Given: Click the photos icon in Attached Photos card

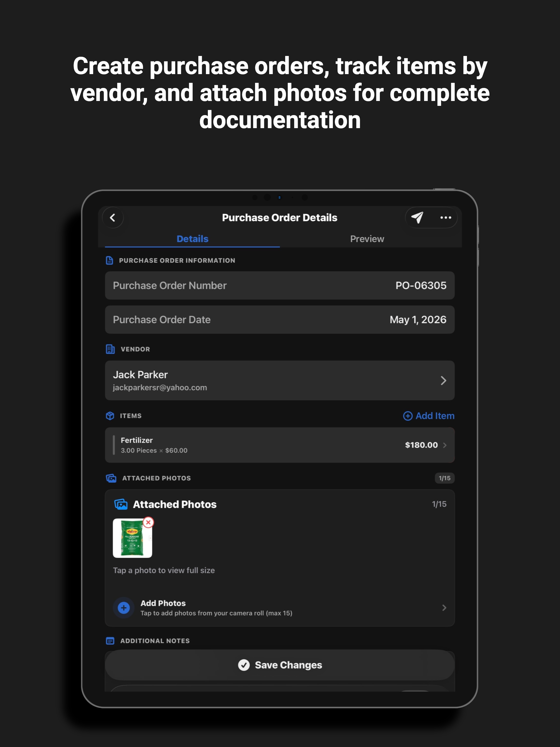Looking at the screenshot, I should click(121, 504).
